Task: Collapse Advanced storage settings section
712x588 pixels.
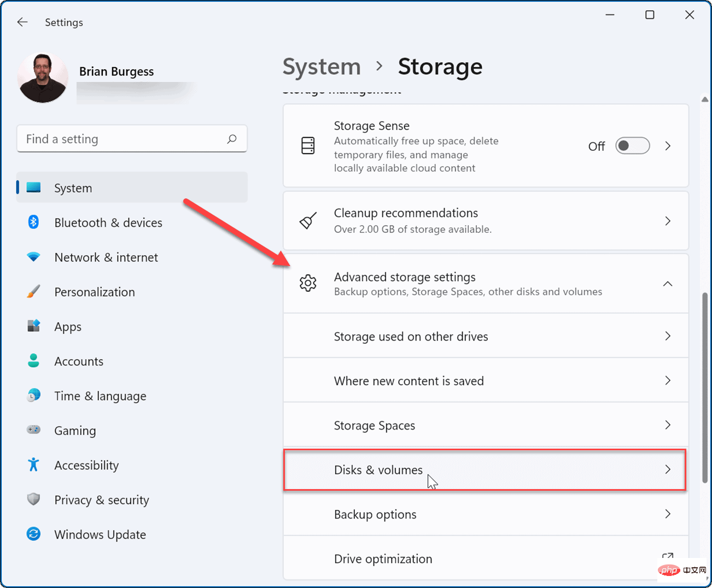Action: (668, 284)
